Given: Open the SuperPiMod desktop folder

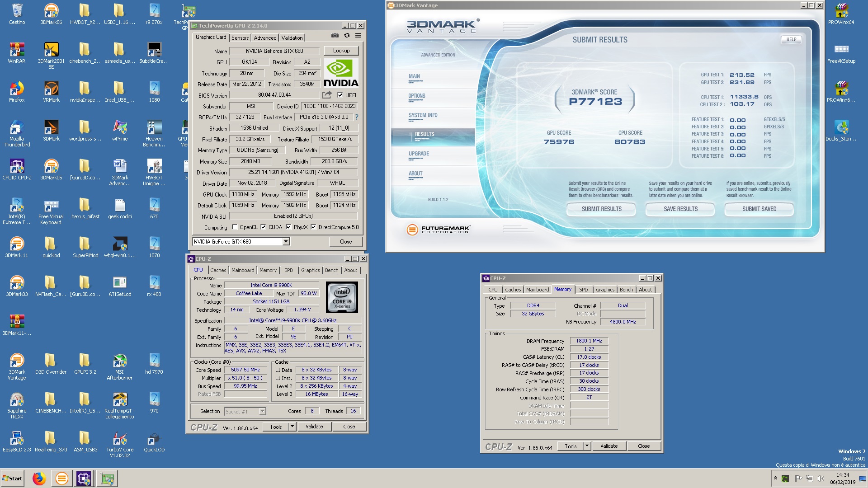Looking at the screenshot, I should coord(85,247).
